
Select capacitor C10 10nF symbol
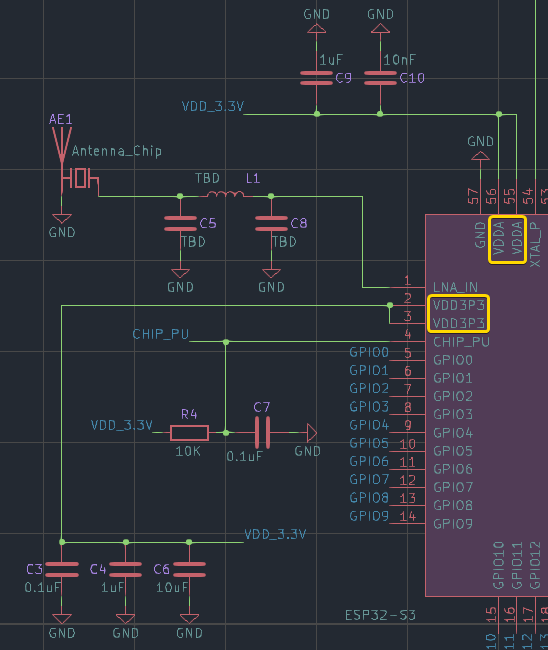380,78
